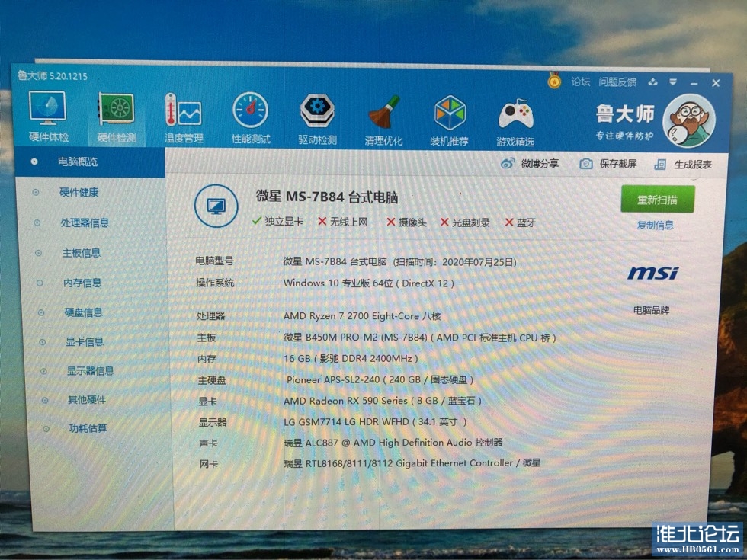Click the 鲁大师 mascot avatar

pos(688,120)
